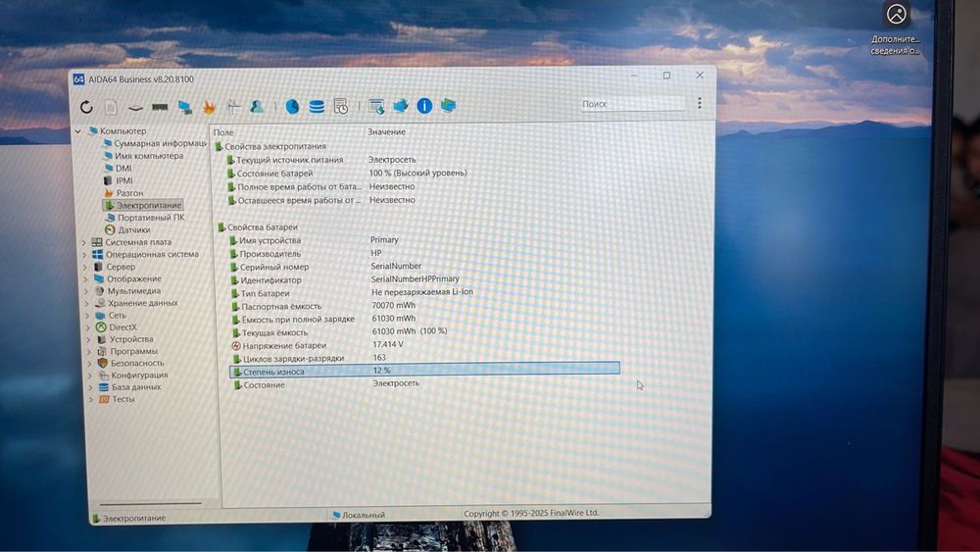
Task: Select Безопасность in tree
Action: (x=131, y=363)
